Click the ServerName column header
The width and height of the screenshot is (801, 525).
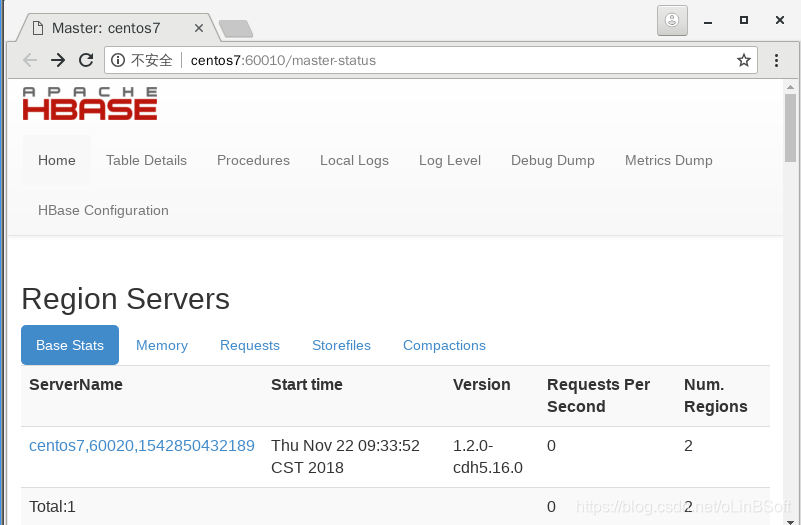click(76, 385)
